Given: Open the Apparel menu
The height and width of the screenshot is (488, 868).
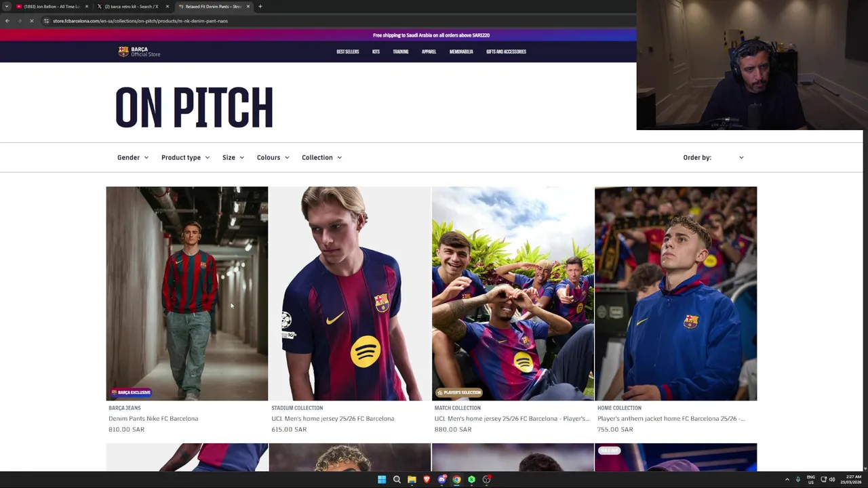Looking at the screenshot, I should tap(429, 52).
